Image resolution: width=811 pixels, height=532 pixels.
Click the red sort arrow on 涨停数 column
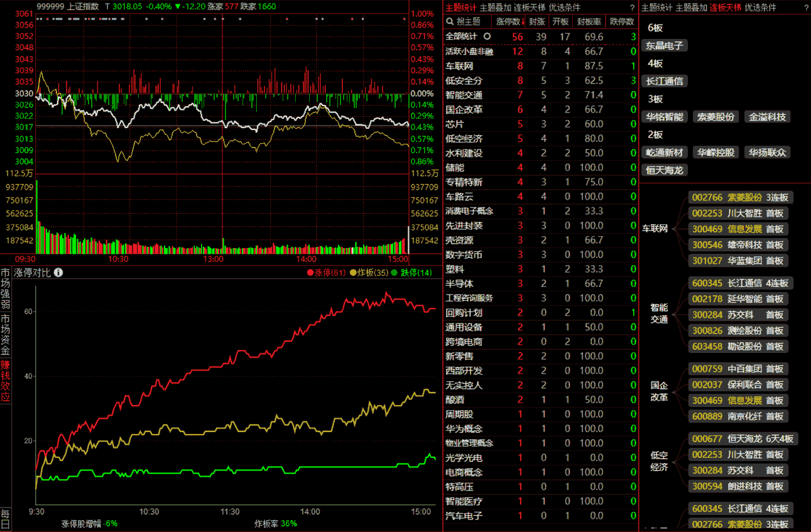523,21
